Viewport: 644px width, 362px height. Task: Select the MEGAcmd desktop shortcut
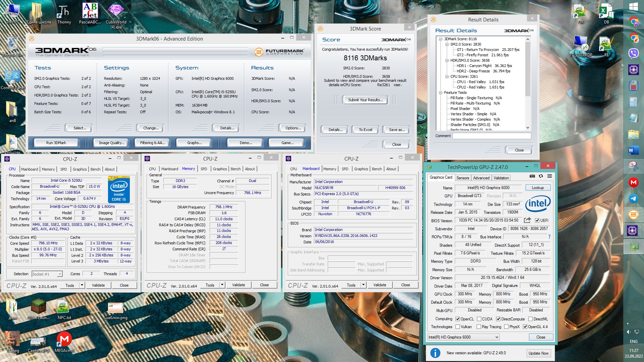pyautogui.click(x=64, y=342)
